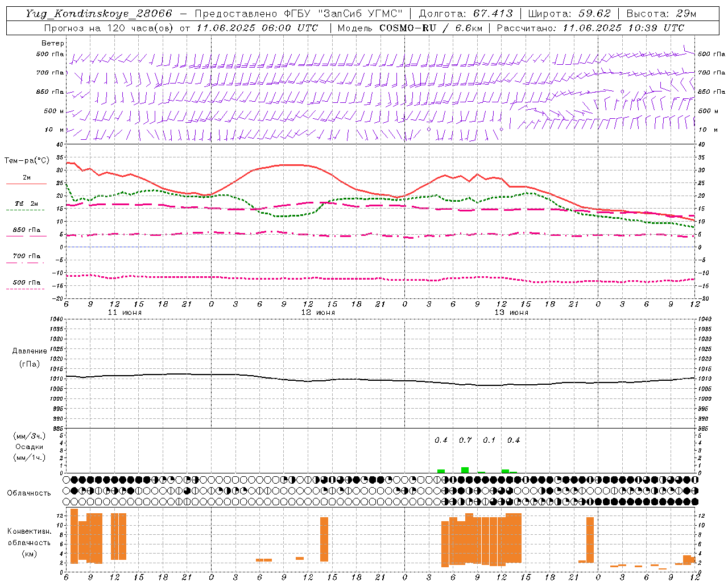Image resolution: width=728 pixels, height=582 pixels.
Task: Click the 700 гПа wind level label on the right
Action: coord(712,73)
